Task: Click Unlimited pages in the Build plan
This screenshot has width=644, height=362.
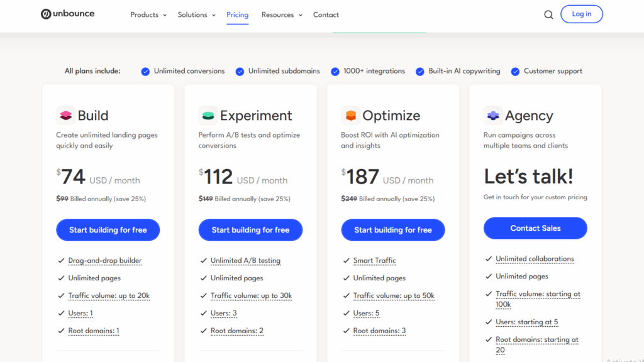Action: (94, 278)
